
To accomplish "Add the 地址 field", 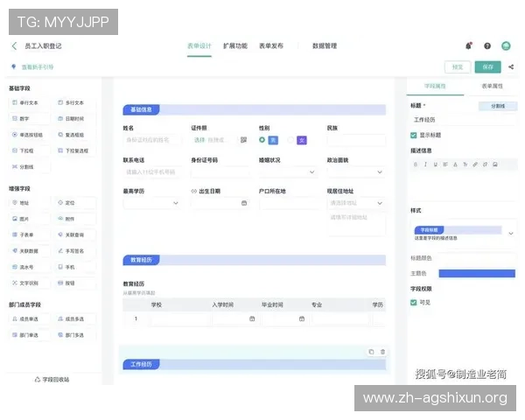I will click(x=29, y=203).
